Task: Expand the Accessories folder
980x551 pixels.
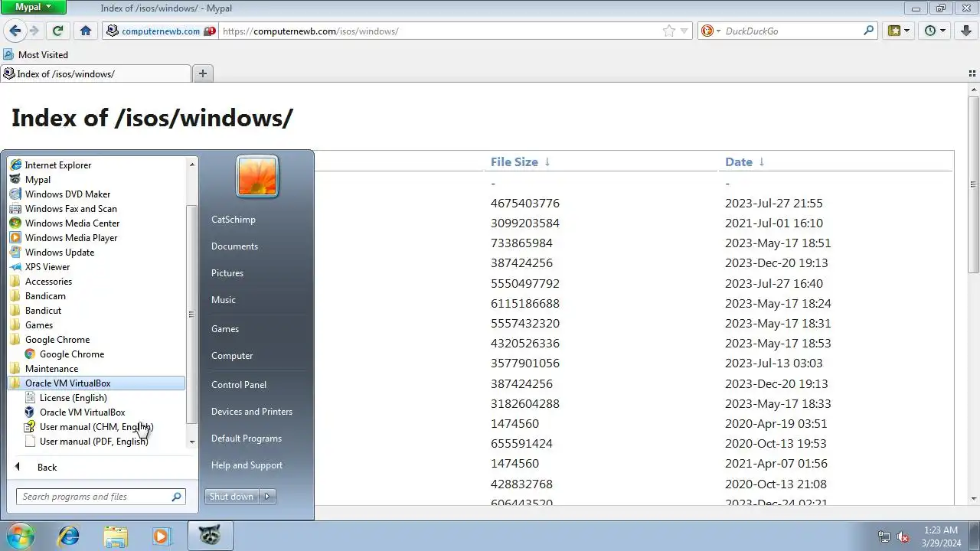Action: tap(96, 282)
